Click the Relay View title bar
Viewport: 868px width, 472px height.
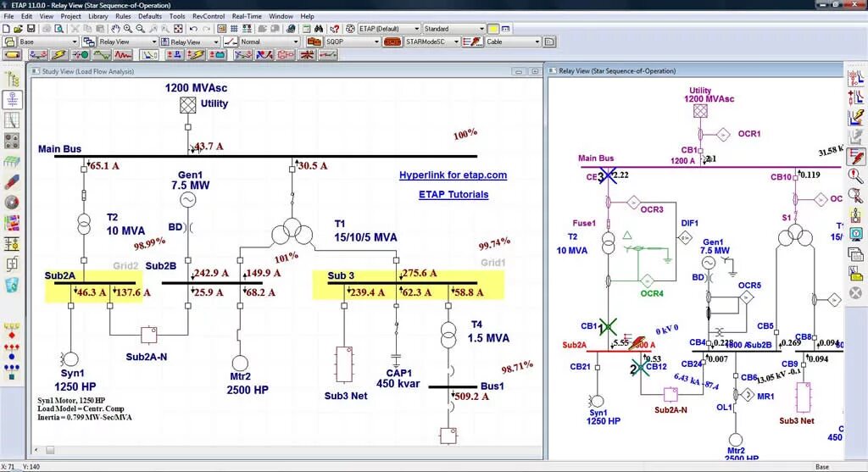695,71
